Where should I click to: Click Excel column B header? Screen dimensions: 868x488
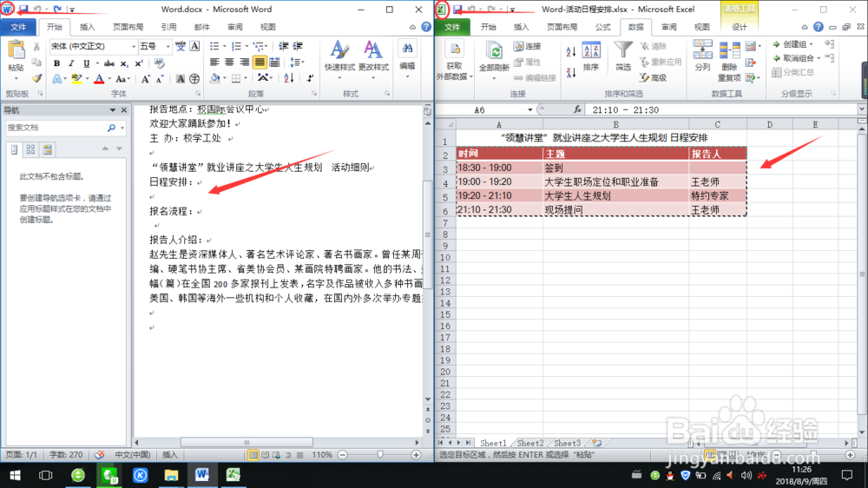[x=615, y=125]
